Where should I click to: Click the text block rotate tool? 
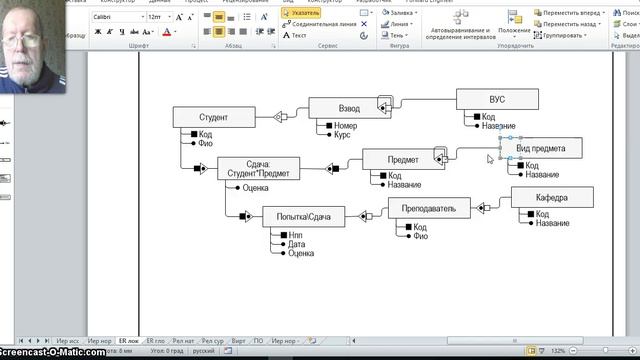coord(364,36)
